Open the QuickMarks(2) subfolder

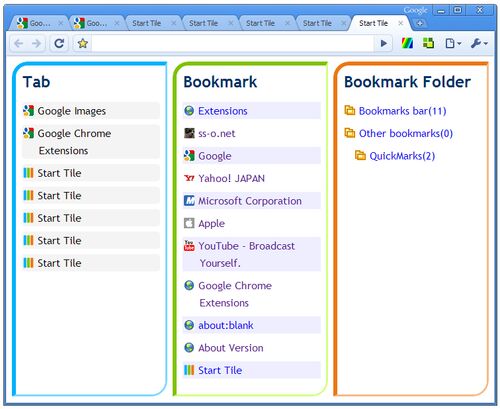402,156
